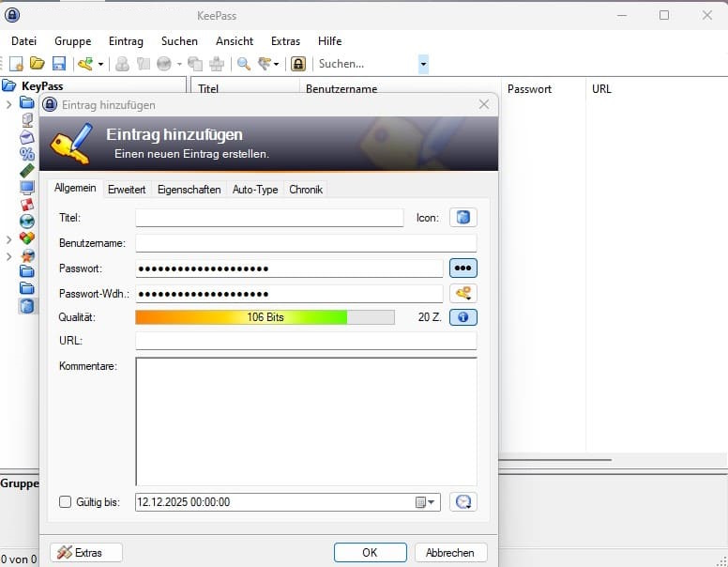Click the New database toolbar icon
The image size is (728, 567).
(16, 64)
